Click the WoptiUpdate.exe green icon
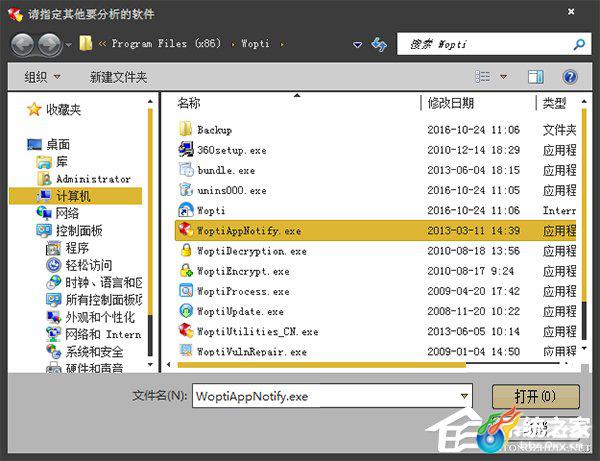This screenshot has height=461, width=600. point(186,311)
